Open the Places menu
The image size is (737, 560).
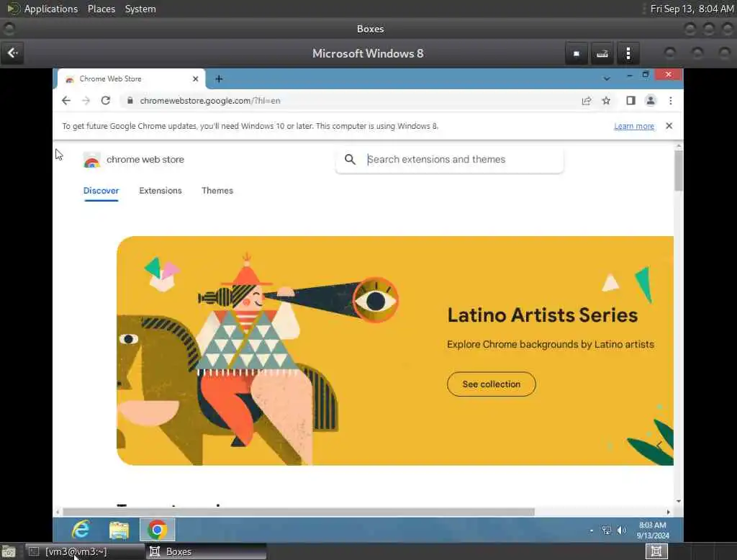pyautogui.click(x=101, y=9)
